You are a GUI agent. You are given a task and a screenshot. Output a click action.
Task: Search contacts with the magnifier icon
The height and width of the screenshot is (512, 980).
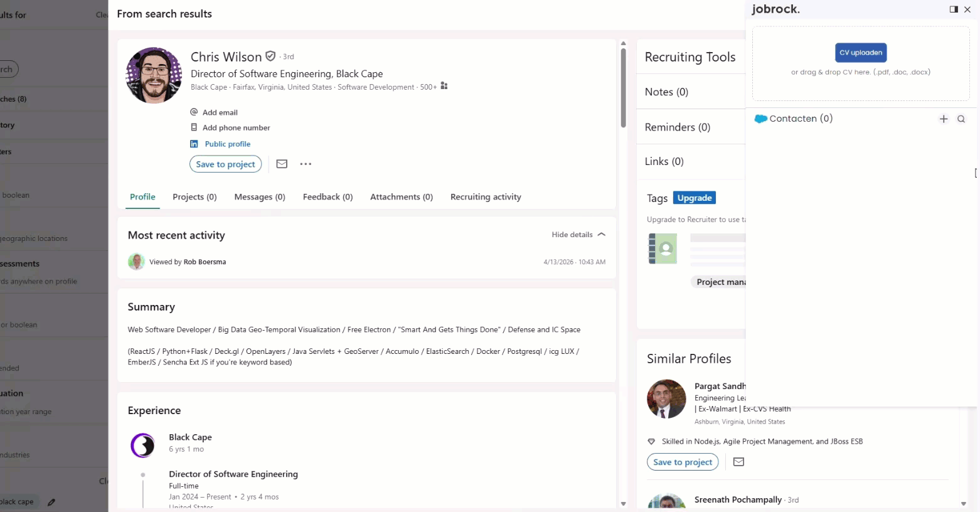click(961, 119)
